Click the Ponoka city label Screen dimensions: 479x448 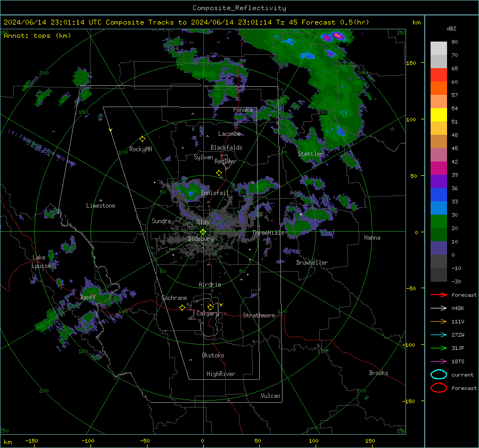click(x=243, y=110)
